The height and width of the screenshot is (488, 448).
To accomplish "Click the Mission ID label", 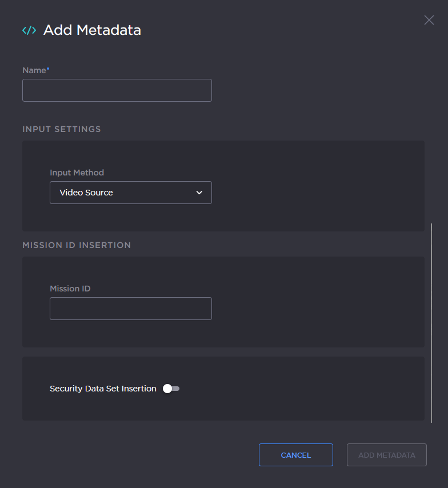I will pyautogui.click(x=70, y=289).
